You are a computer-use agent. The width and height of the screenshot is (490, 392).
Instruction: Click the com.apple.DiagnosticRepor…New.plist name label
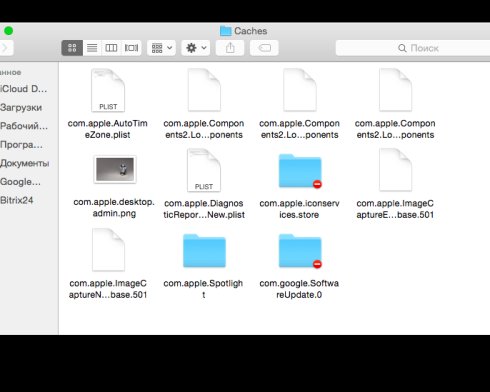point(204,209)
